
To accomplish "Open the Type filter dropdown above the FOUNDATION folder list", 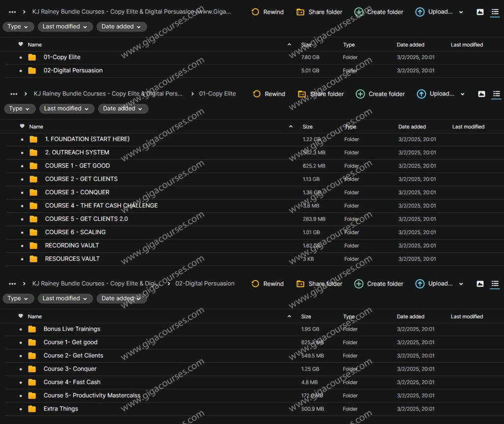I will point(19,109).
